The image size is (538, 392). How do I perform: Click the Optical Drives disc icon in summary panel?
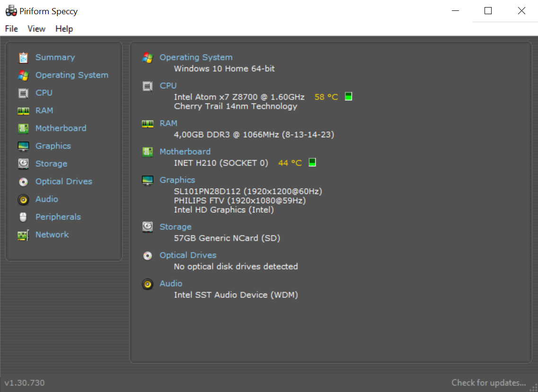(148, 255)
